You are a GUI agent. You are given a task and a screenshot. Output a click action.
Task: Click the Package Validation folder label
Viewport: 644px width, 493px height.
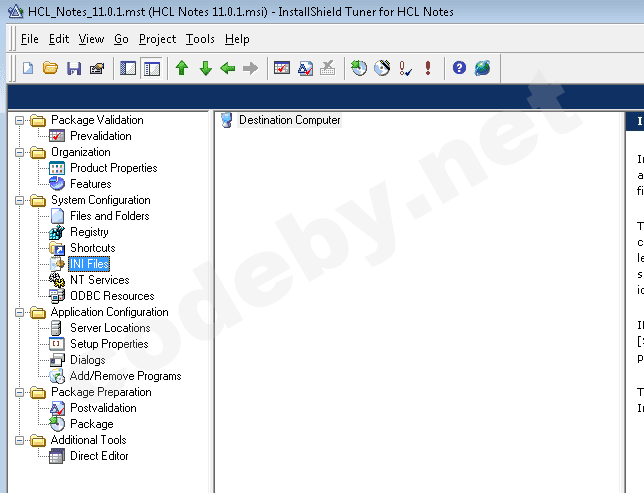coord(97,120)
